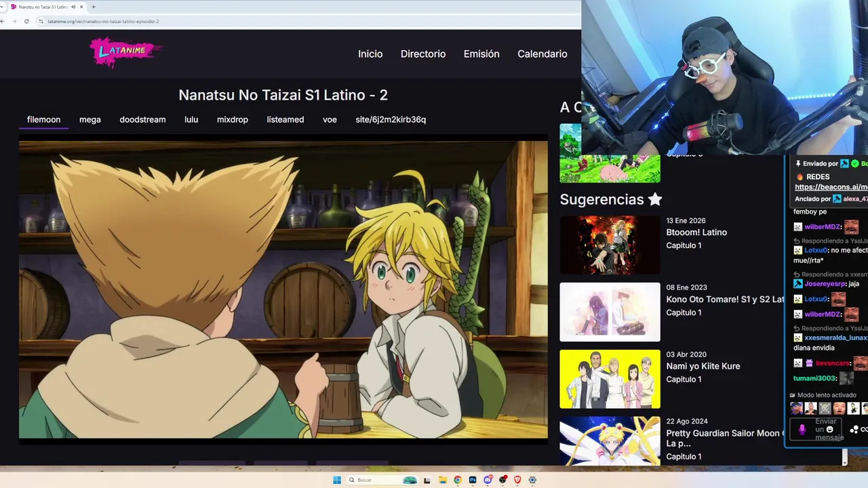Open OBS Studio from the taskbar
Viewport: 868px width, 488px height.
[x=502, y=480]
